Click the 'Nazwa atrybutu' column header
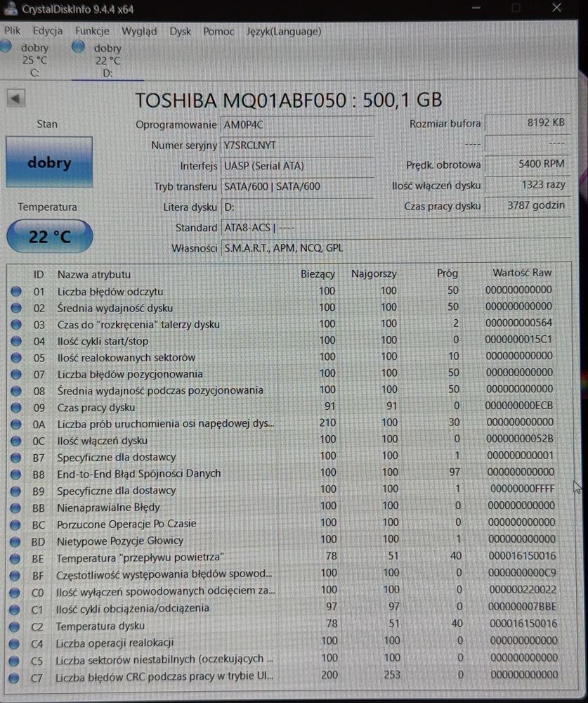588x703 pixels. click(93, 274)
